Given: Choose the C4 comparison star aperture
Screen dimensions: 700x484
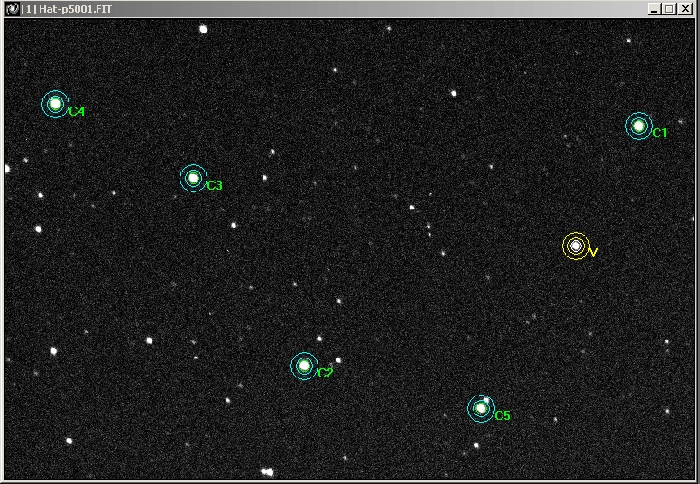Looking at the screenshot, I should coord(55,104).
